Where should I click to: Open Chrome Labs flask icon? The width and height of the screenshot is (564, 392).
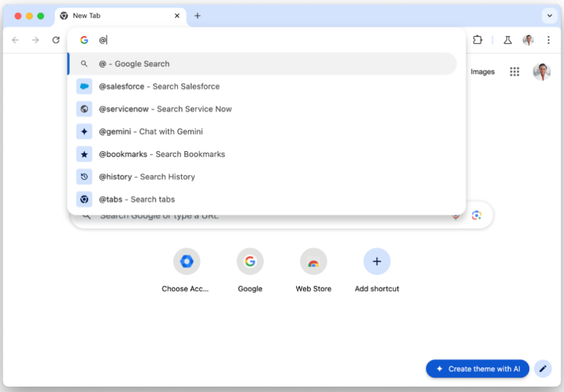[508, 40]
